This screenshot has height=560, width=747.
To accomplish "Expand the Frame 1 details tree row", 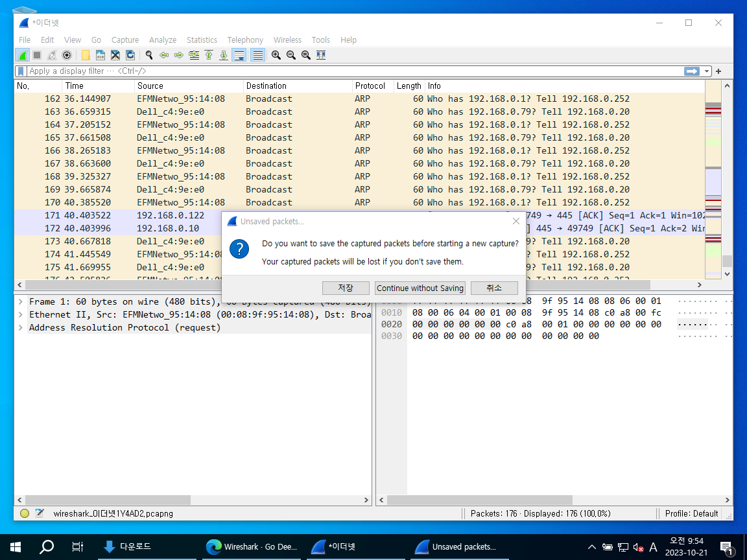I will [x=21, y=301].
